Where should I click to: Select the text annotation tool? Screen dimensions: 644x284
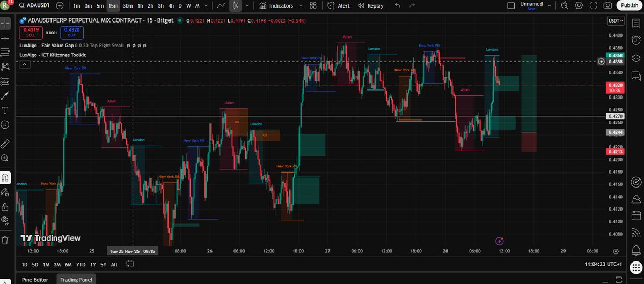(x=5, y=110)
